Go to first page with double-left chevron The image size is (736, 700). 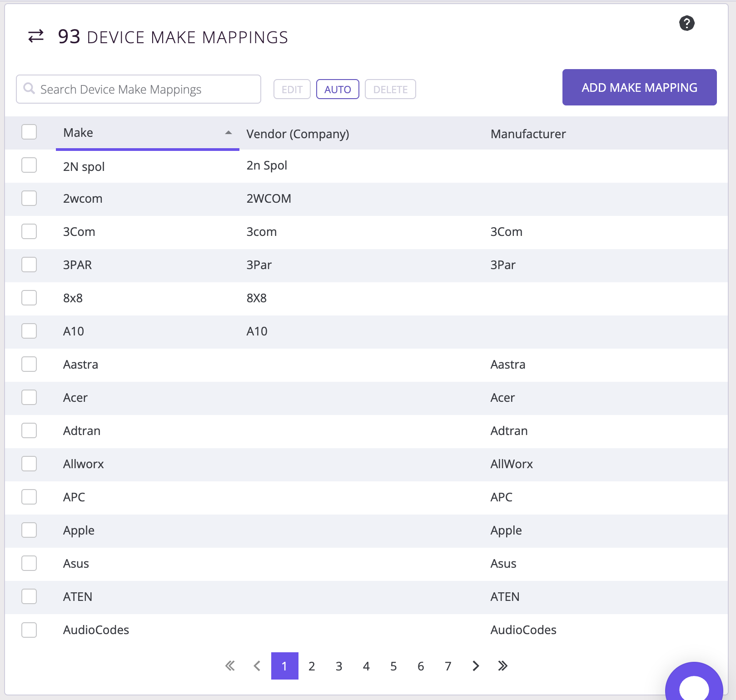click(230, 666)
